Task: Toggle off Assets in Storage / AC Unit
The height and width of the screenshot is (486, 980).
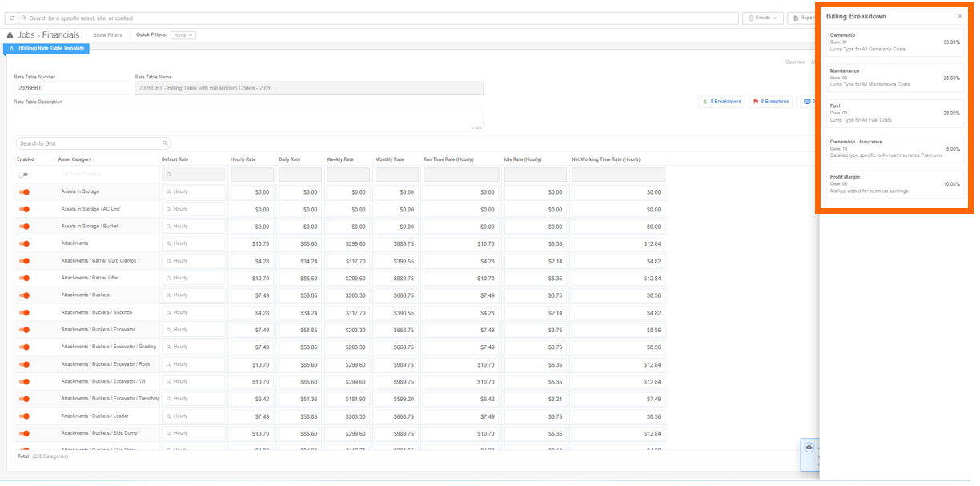Action: pyautogui.click(x=24, y=209)
